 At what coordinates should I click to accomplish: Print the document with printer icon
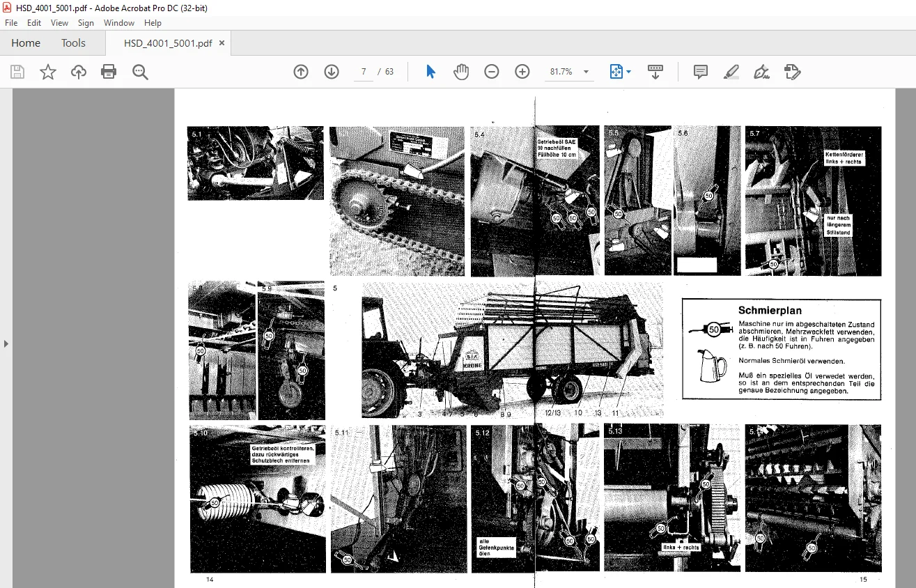109,72
